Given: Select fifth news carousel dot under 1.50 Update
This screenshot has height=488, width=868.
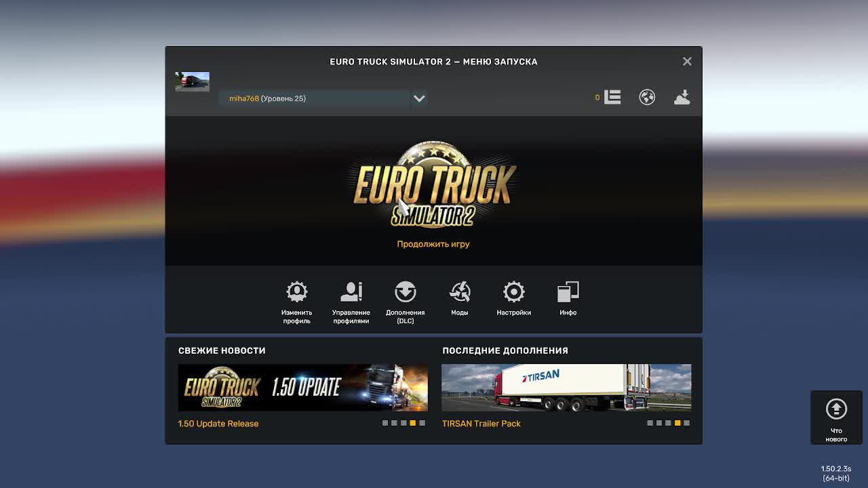Looking at the screenshot, I should pyautogui.click(x=422, y=423).
